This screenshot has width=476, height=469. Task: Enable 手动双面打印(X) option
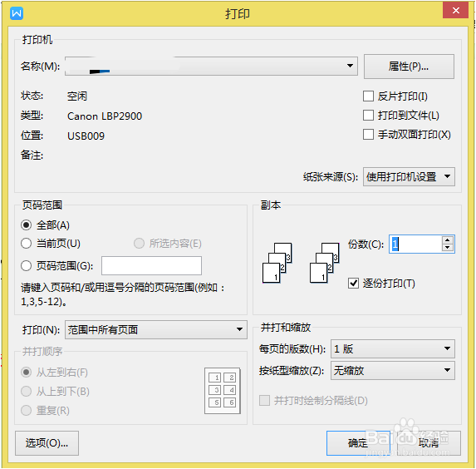click(x=368, y=135)
